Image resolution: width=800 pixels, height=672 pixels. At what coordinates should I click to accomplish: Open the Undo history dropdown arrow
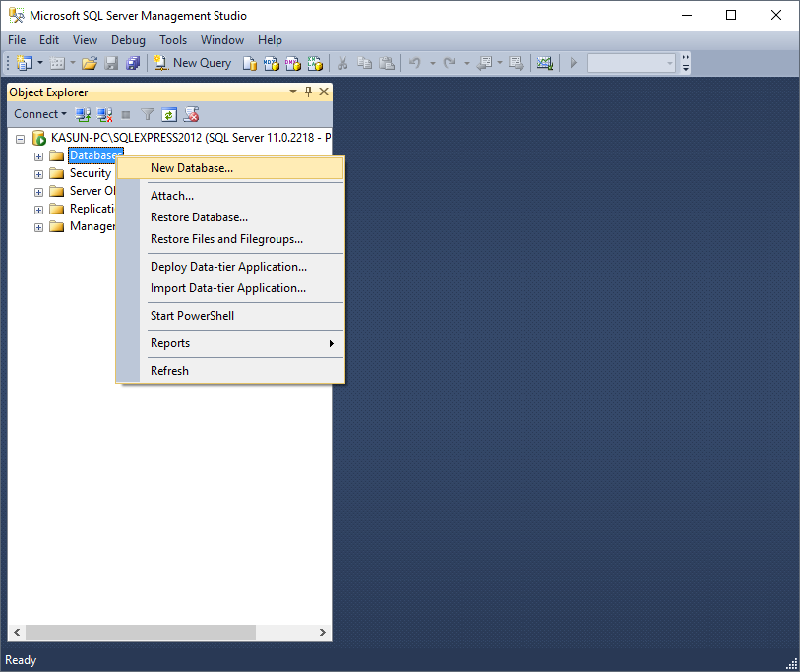click(x=432, y=63)
